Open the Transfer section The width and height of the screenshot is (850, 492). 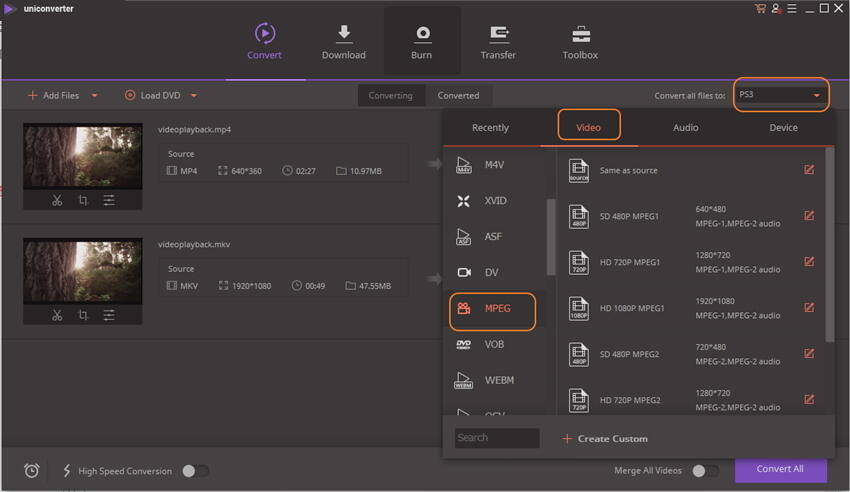[498, 41]
